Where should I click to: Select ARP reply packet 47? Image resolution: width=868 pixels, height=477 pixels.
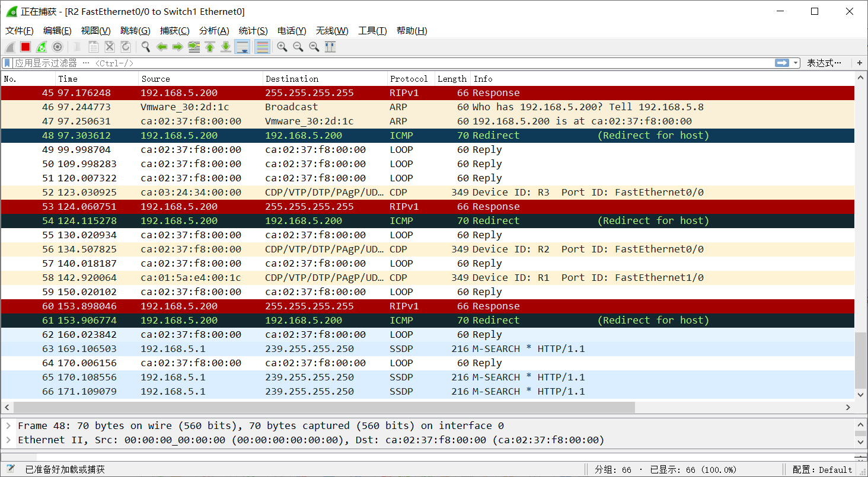[x=427, y=121]
